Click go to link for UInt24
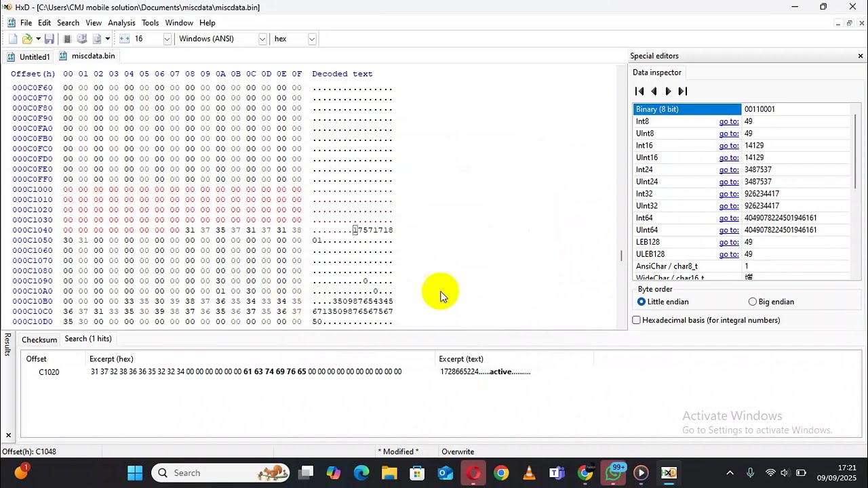 tap(729, 182)
